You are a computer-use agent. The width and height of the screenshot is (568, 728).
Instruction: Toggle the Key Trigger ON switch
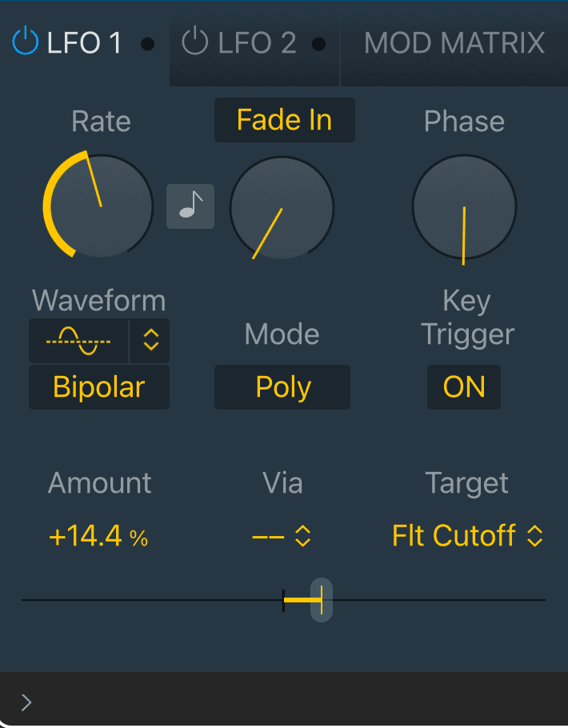click(464, 386)
